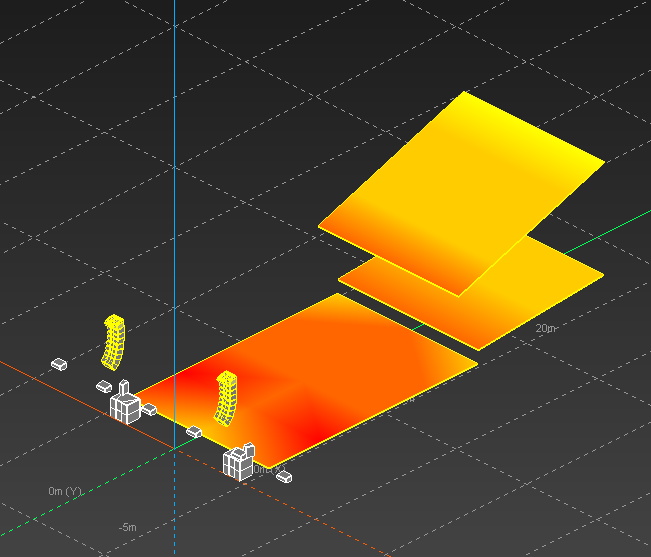Image resolution: width=651 pixels, height=557 pixels.
Task: Pick the speaker on top of right sub stack
Action: pos(249,450)
